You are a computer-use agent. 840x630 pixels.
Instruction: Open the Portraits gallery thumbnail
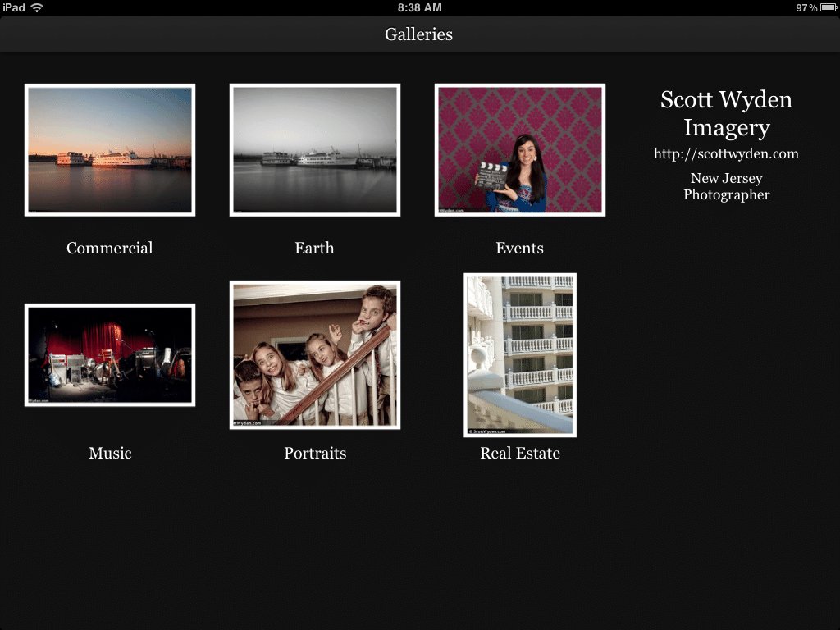(x=315, y=354)
